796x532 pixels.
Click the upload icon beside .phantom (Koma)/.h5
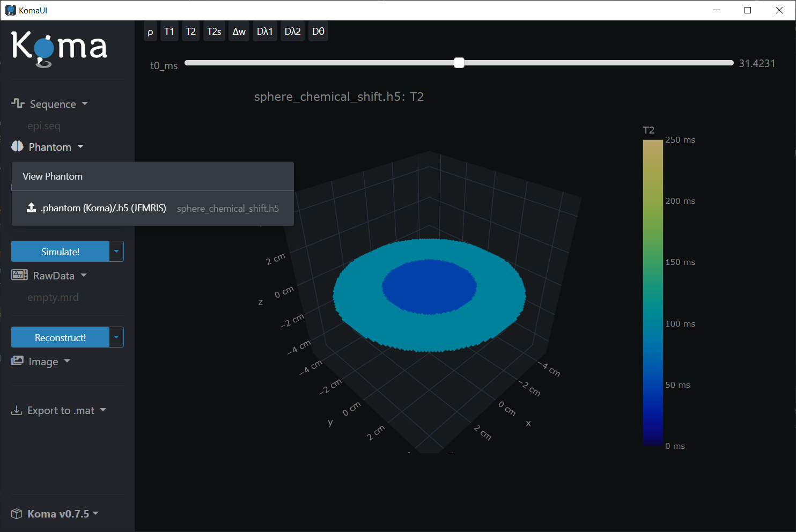32,208
